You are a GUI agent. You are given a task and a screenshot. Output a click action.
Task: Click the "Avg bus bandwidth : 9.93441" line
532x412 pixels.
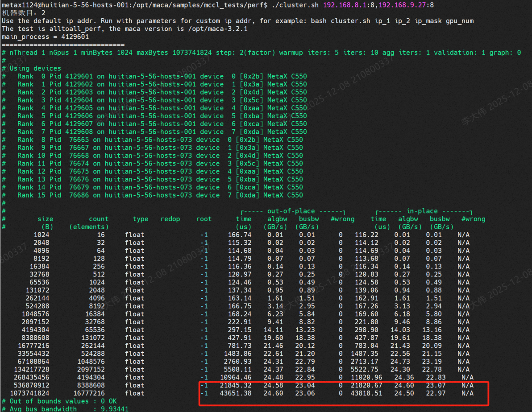(65, 409)
